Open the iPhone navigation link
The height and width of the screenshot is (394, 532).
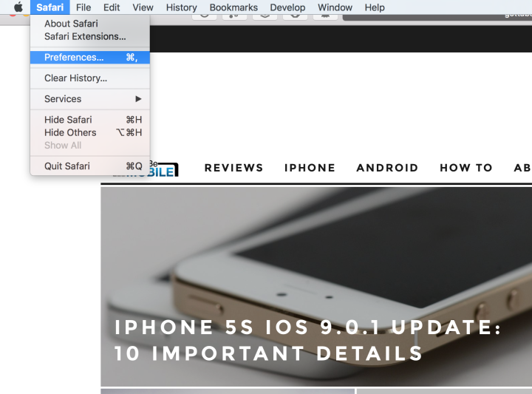tap(310, 168)
